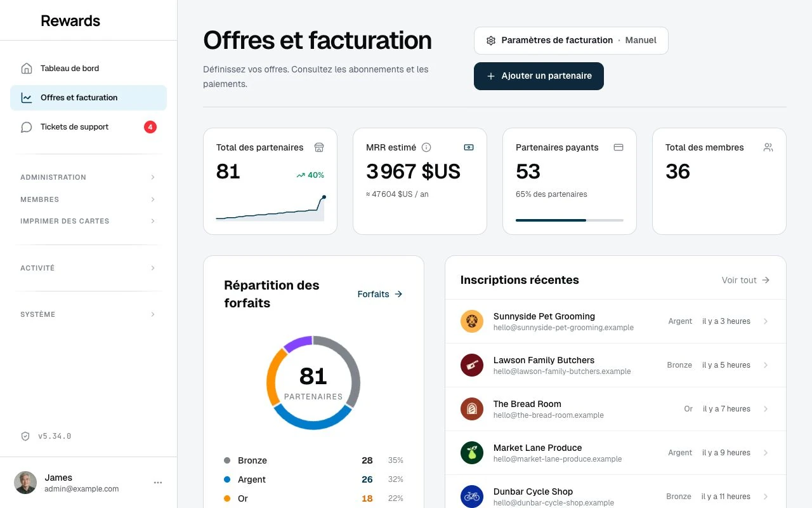
Task: Click the people icon on Total des membres
Action: coord(768,147)
